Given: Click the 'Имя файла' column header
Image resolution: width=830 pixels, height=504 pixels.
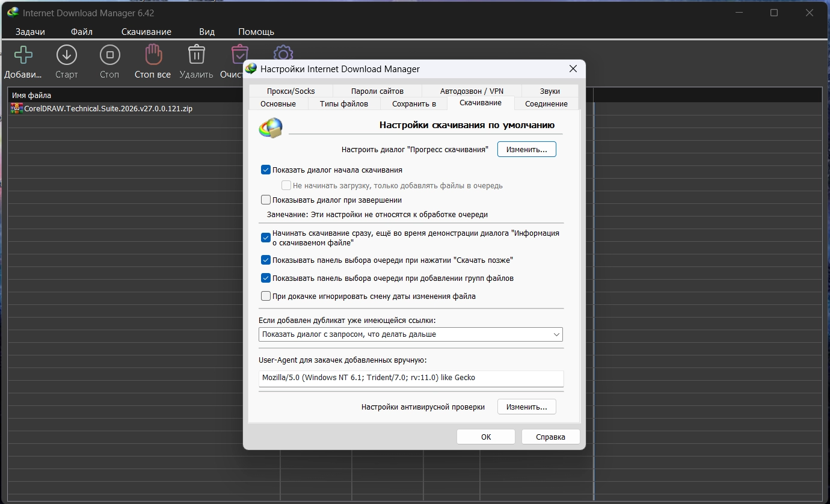Looking at the screenshot, I should click(x=143, y=95).
